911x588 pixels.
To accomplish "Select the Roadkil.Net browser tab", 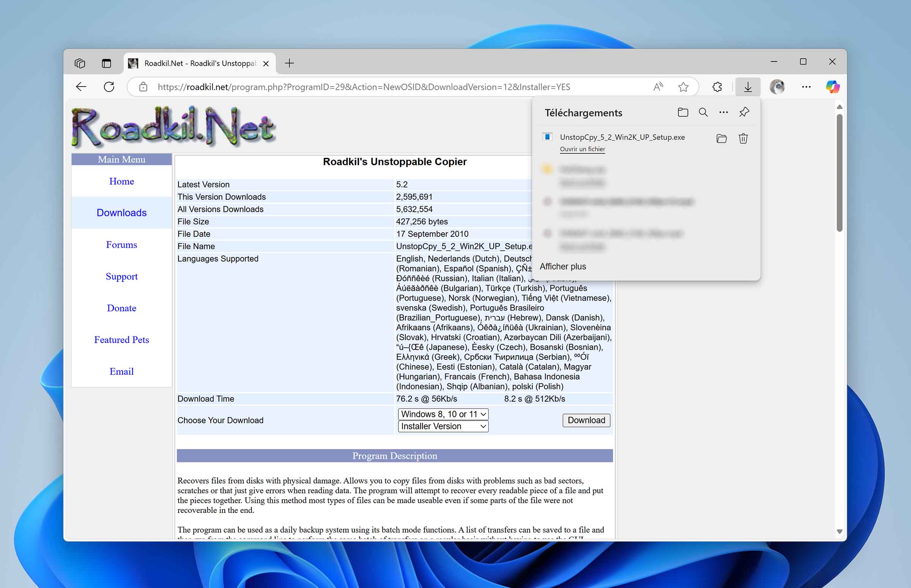I will (x=199, y=63).
